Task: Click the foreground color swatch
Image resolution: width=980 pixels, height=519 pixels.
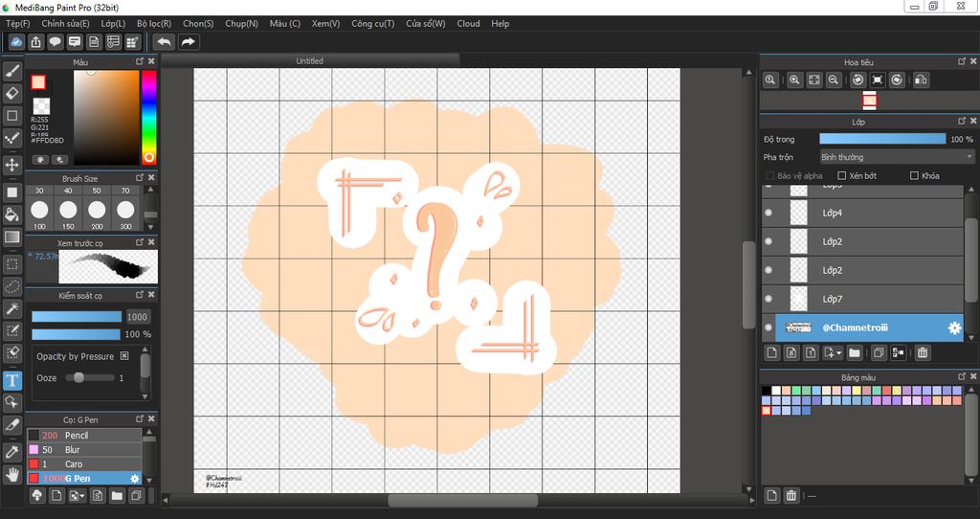Action: tap(38, 82)
